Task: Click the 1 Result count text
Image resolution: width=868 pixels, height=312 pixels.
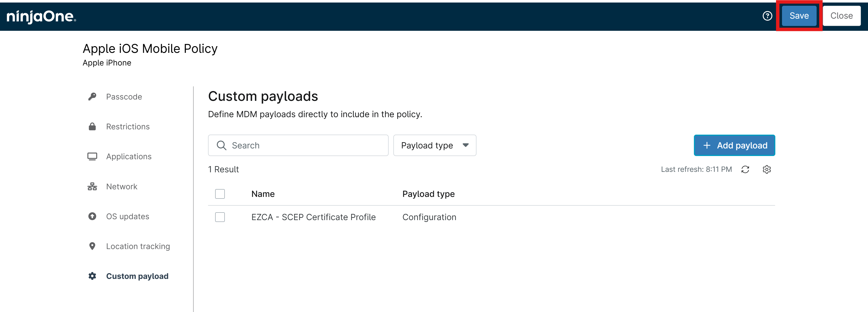Action: 223,169
